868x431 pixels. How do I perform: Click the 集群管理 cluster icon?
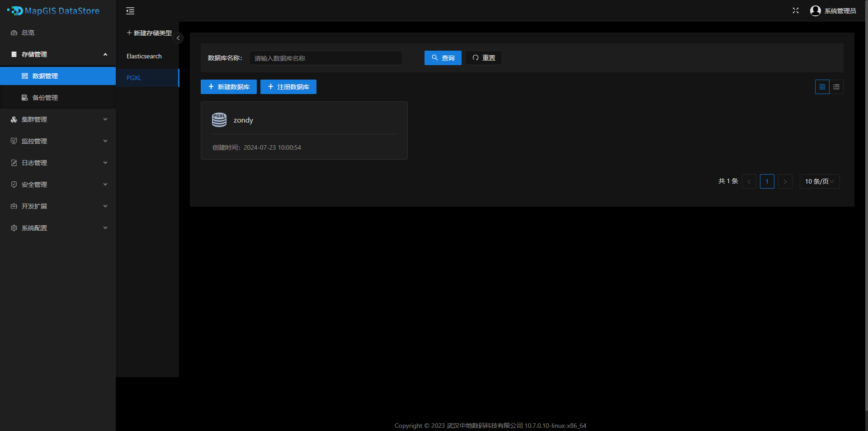click(14, 119)
